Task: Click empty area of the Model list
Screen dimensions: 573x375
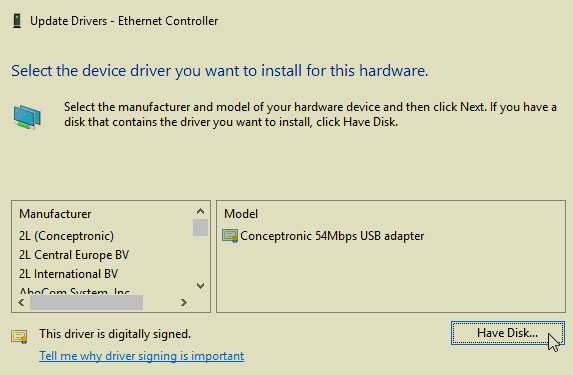Action: tap(391, 278)
